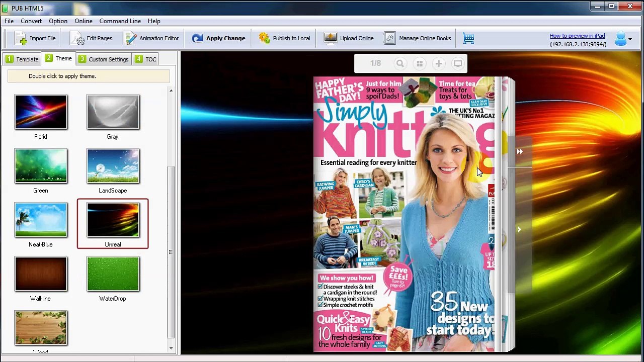644x362 pixels.
Task: Open the Command Line menu
Action: [x=120, y=21]
